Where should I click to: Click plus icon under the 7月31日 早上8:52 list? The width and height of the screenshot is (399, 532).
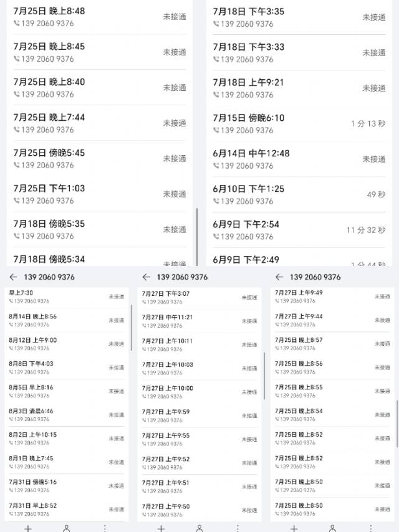[x=27, y=528]
